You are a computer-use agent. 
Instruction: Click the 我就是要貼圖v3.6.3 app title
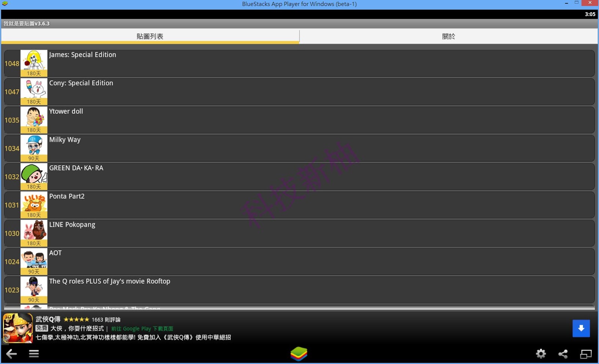[27, 24]
